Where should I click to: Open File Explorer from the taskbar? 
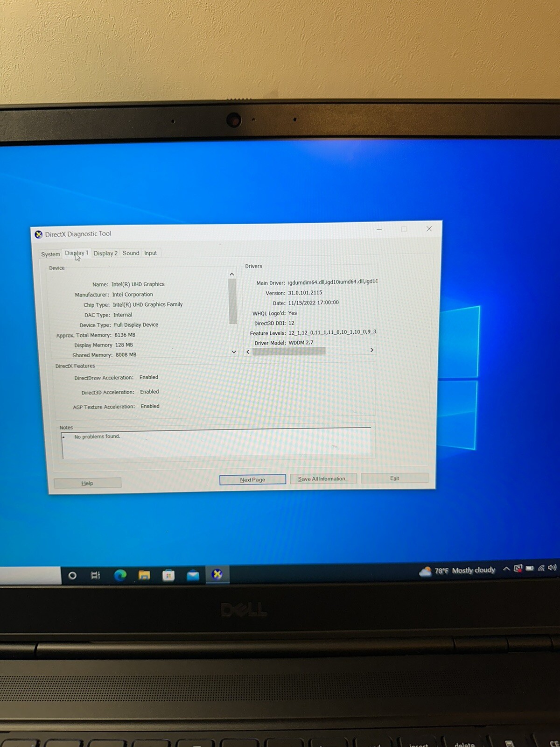144,575
